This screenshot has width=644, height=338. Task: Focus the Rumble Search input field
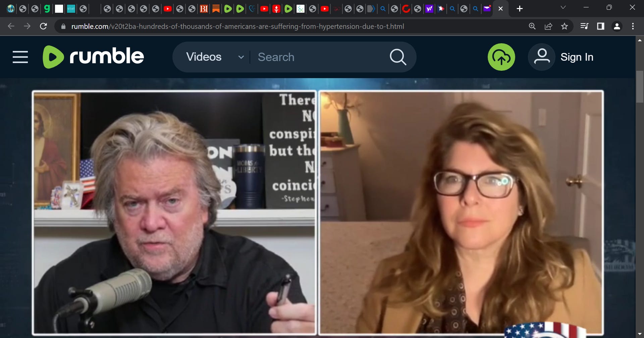tap(319, 57)
